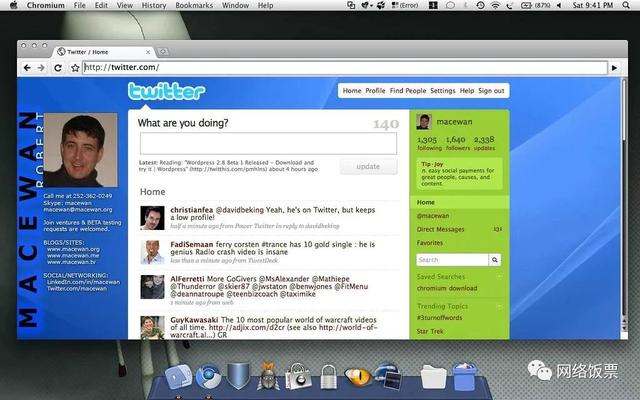Open the History menu

pos(154,5)
